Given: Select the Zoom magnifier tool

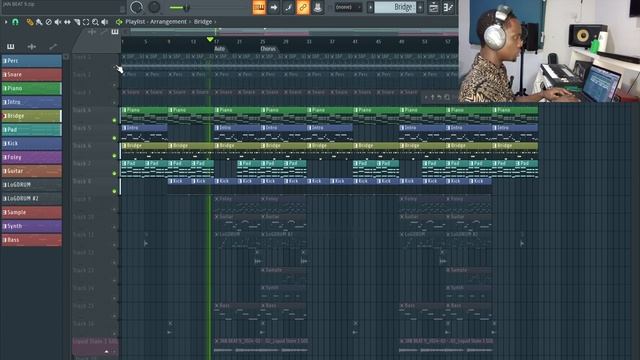Looking at the screenshot, I should coord(95,22).
